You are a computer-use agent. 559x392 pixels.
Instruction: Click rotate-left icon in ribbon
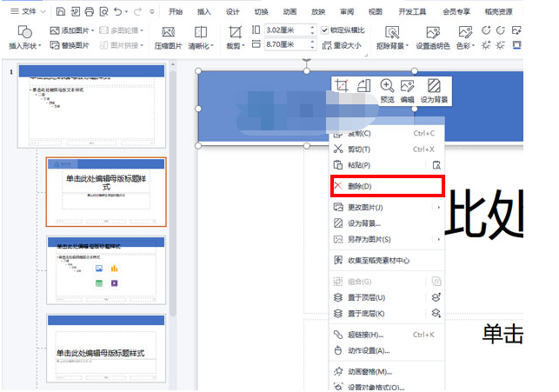click(x=486, y=30)
